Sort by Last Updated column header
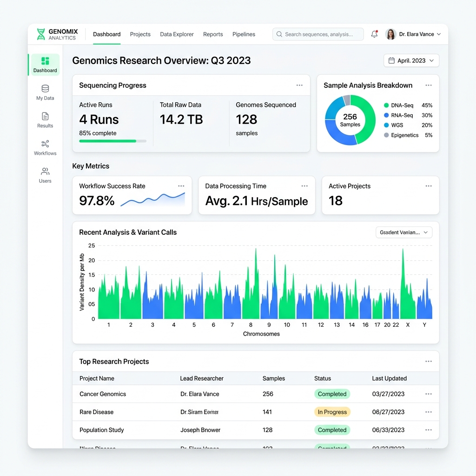The width and height of the screenshot is (476, 476). coord(390,378)
